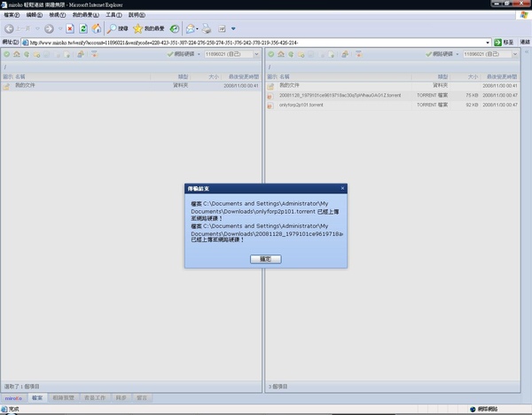Click 確定 button in transfer dialog

coord(266,259)
